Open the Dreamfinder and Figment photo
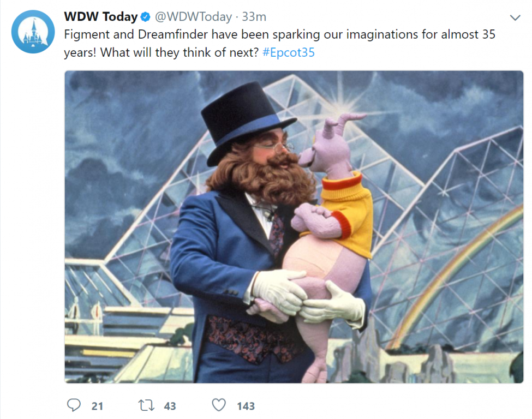This screenshot has height=419, width=532. (x=294, y=227)
